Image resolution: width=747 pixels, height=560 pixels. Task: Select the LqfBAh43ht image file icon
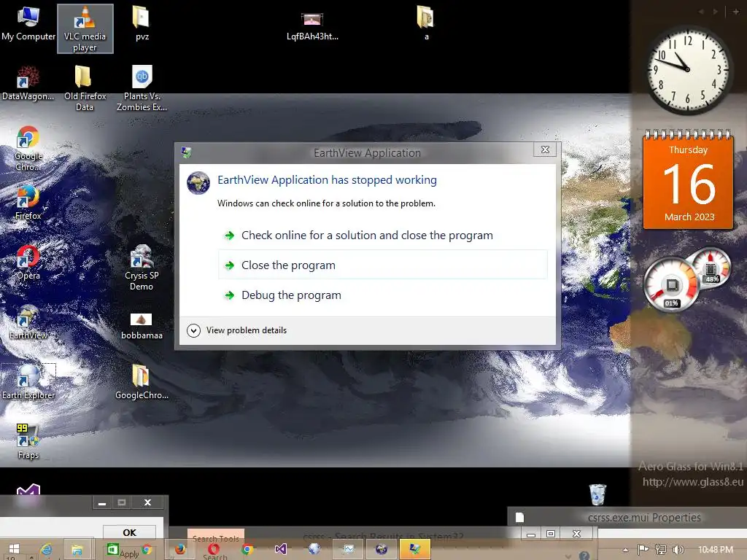[x=312, y=26]
